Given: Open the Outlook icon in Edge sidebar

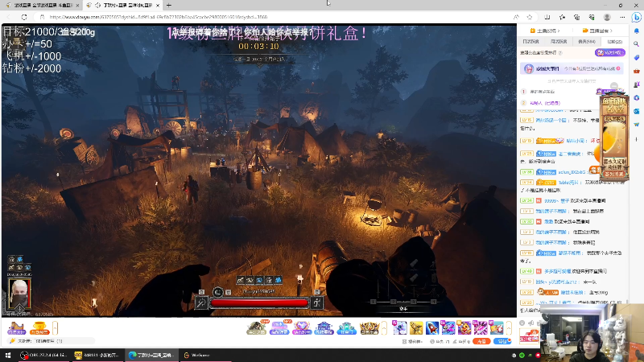Looking at the screenshot, I should pyautogui.click(x=637, y=111).
